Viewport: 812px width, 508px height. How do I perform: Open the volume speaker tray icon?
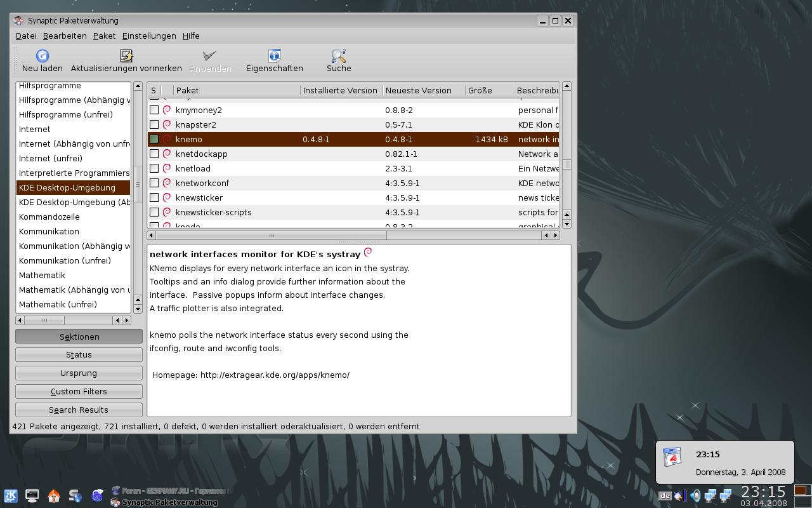tap(695, 496)
